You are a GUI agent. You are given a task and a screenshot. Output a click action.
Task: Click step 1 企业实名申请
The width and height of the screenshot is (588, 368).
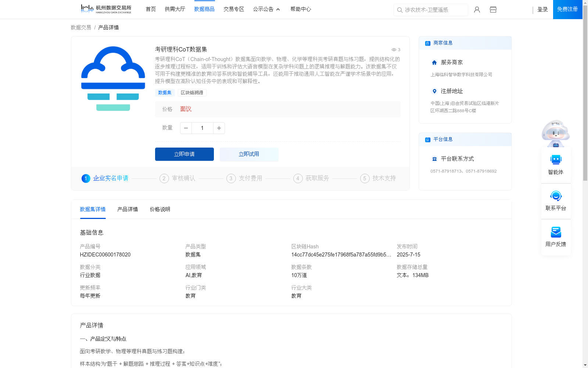[x=105, y=178]
